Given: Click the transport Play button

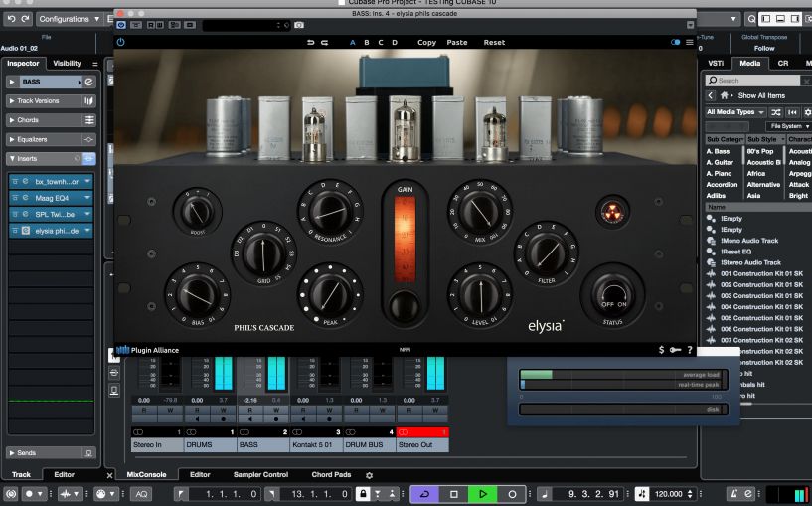Looking at the screenshot, I should pyautogui.click(x=483, y=494).
